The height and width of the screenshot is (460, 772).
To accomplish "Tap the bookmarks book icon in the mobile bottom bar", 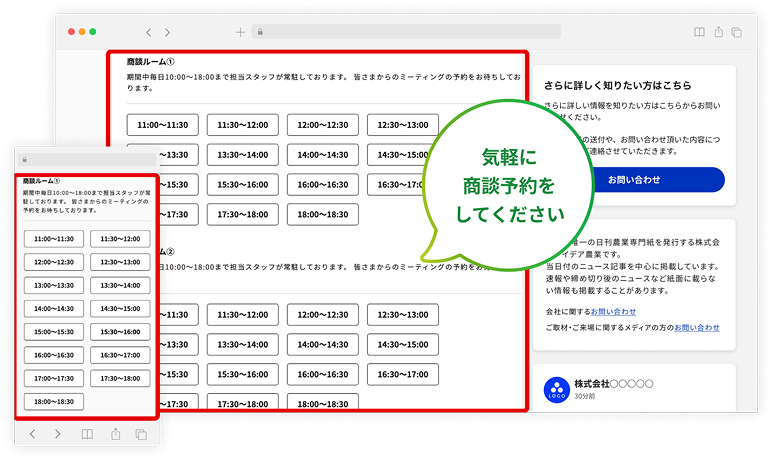I will [88, 433].
